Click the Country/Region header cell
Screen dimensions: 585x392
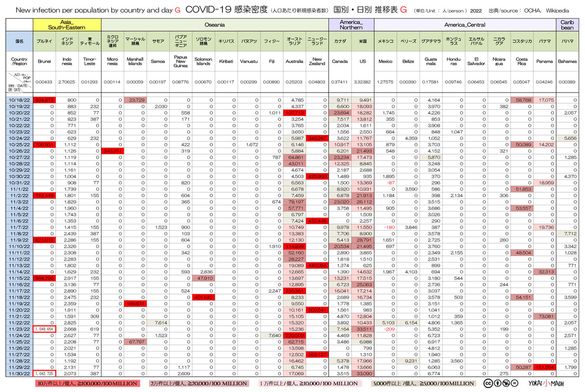click(x=19, y=62)
